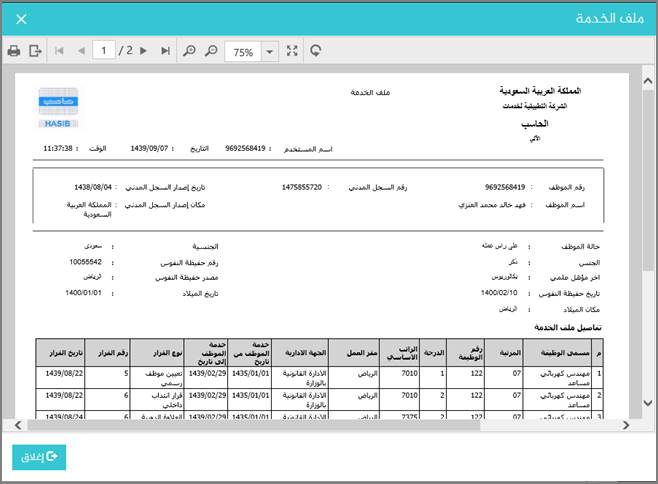Image resolution: width=658 pixels, height=484 pixels.
Task: Jump to last report page
Action: pyautogui.click(x=165, y=51)
